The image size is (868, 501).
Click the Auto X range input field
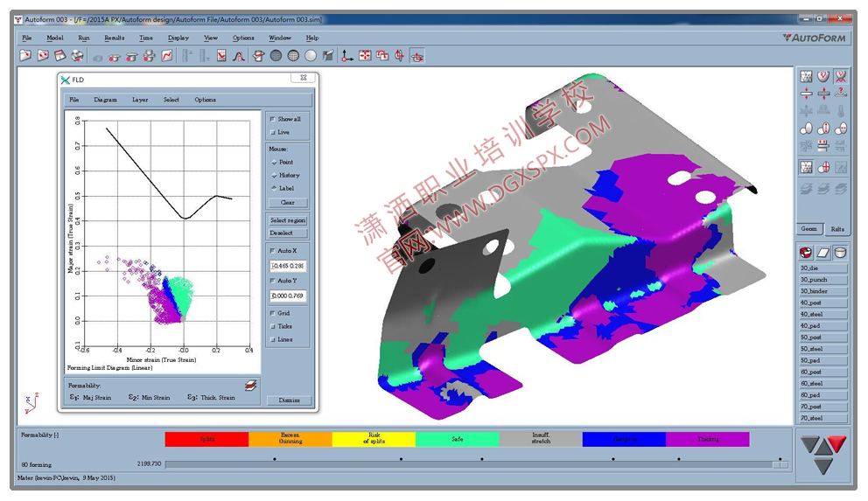point(288,266)
